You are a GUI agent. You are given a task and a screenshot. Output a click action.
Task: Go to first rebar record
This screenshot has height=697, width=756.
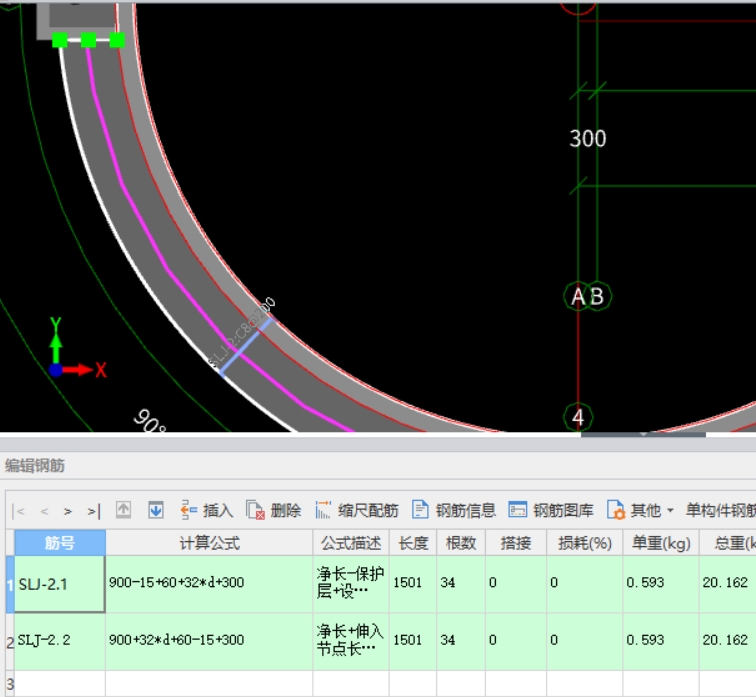coord(19,511)
